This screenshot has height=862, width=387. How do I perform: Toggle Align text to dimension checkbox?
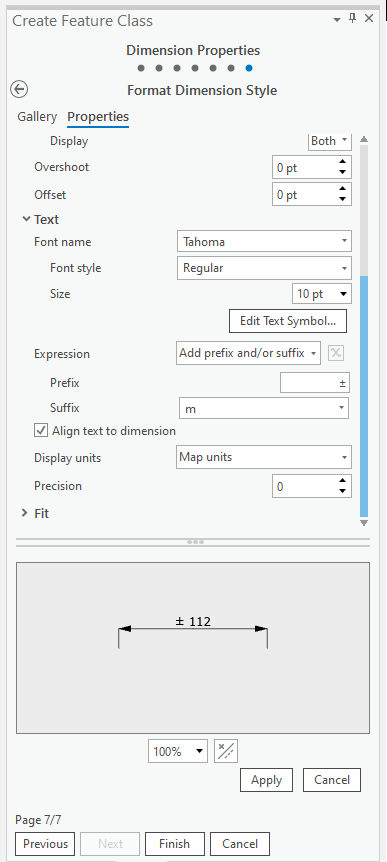pos(41,430)
